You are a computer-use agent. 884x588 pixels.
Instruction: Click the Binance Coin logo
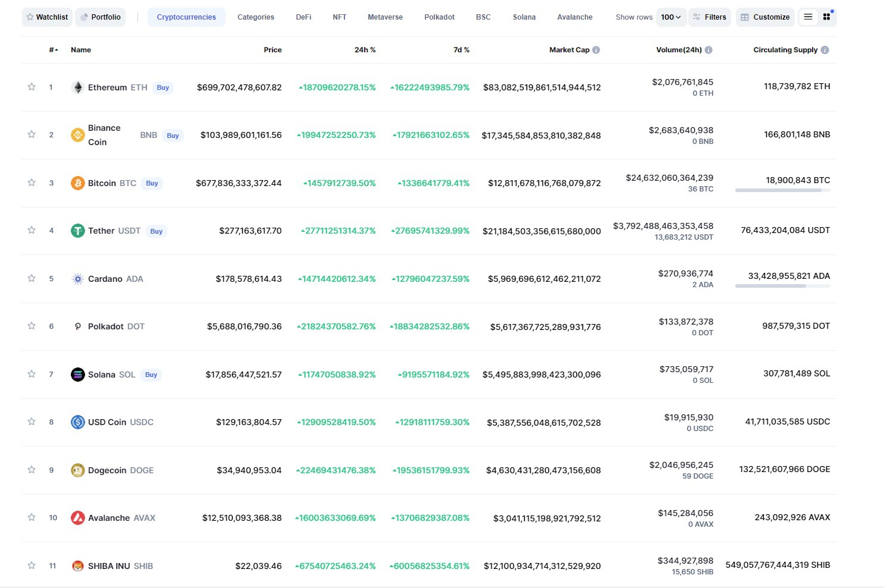pyautogui.click(x=77, y=135)
